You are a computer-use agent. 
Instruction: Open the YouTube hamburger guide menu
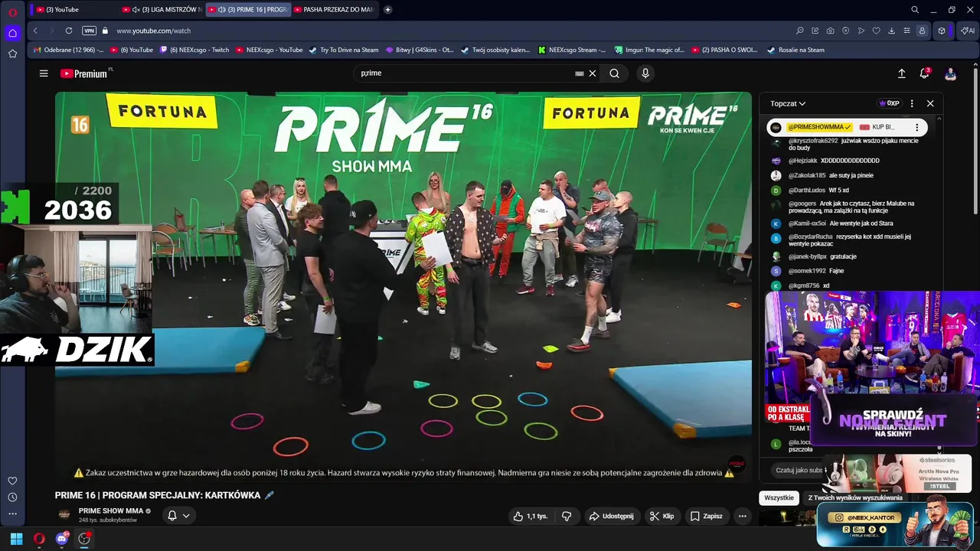(x=44, y=73)
